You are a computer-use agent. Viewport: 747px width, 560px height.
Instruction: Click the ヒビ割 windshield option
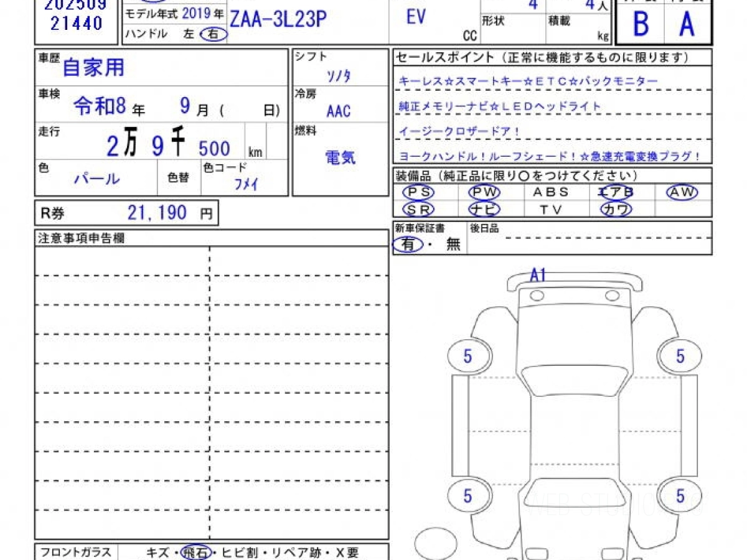(239, 553)
